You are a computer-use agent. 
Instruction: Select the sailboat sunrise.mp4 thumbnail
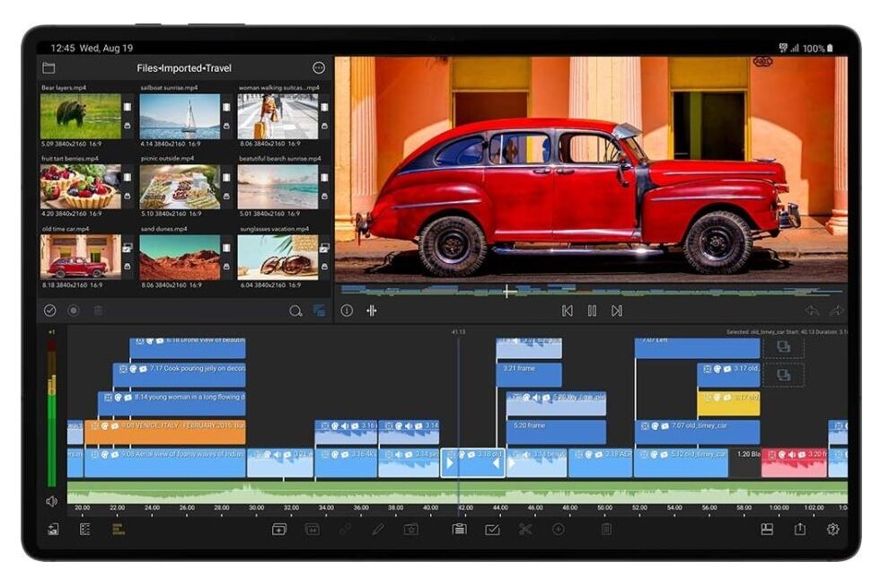pos(180,116)
